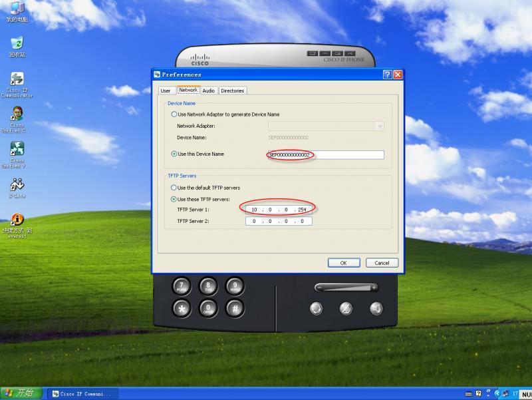Viewport: 532px width, 400px height.
Task: Click the TFTP Server 1 address field
Action: click(279, 210)
